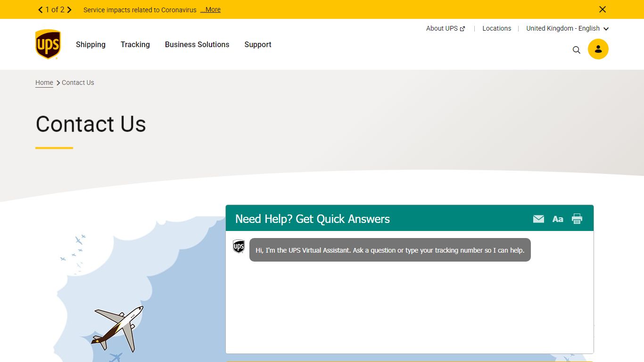Open the Locations link

(496, 28)
